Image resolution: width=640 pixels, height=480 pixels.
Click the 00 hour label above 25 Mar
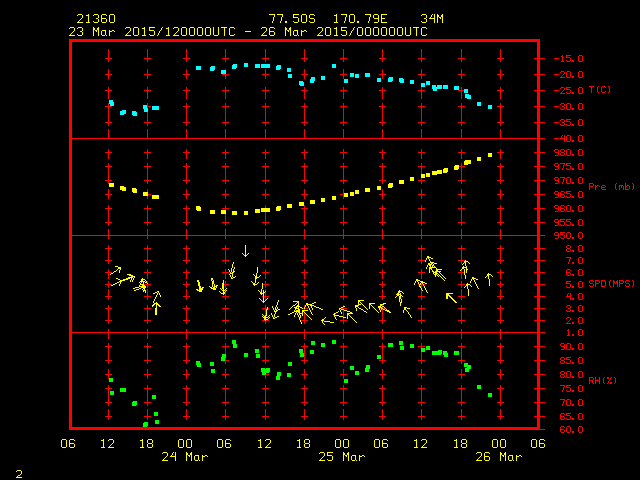pos(342,443)
